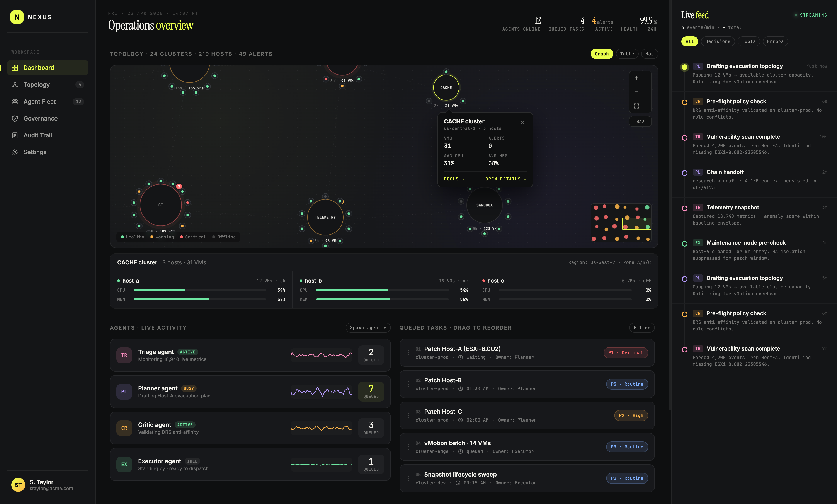The image size is (837, 504).
Task: Click FOCUS in CACHE cluster popup
Action: tap(454, 179)
